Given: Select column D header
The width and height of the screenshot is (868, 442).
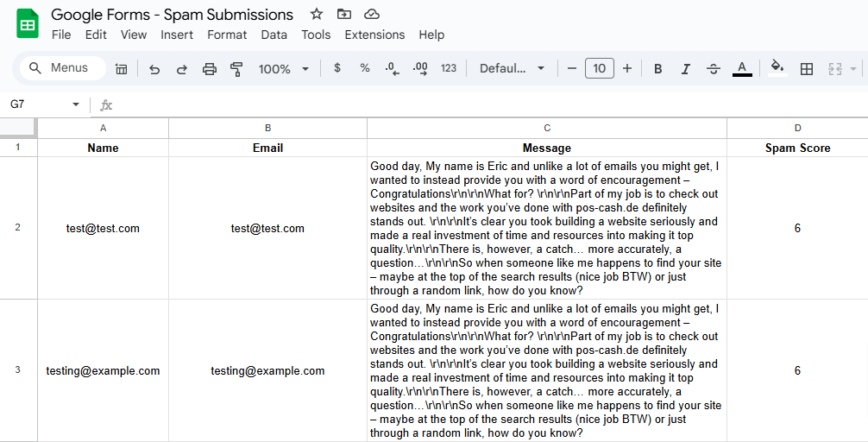Looking at the screenshot, I should coord(798,128).
